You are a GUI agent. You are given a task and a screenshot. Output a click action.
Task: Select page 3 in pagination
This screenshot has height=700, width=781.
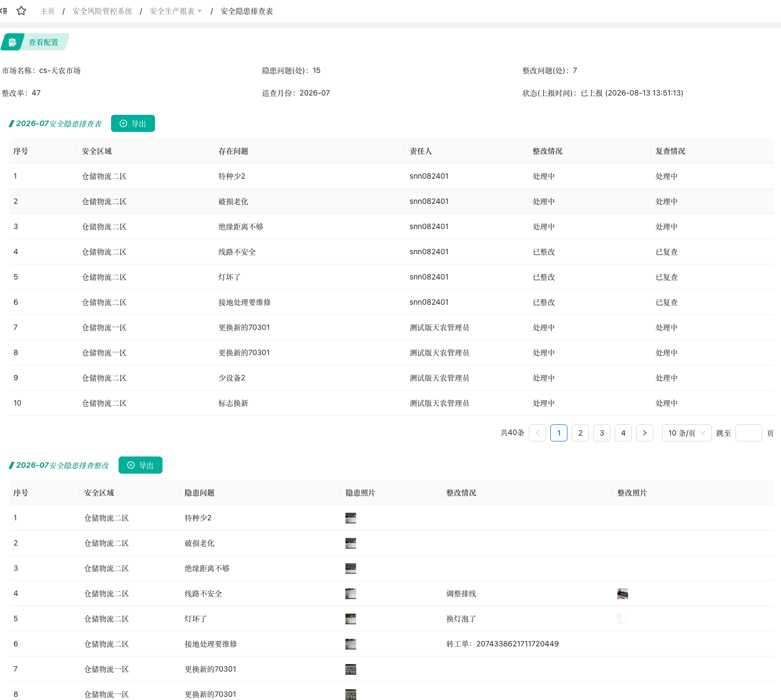tap(602, 433)
